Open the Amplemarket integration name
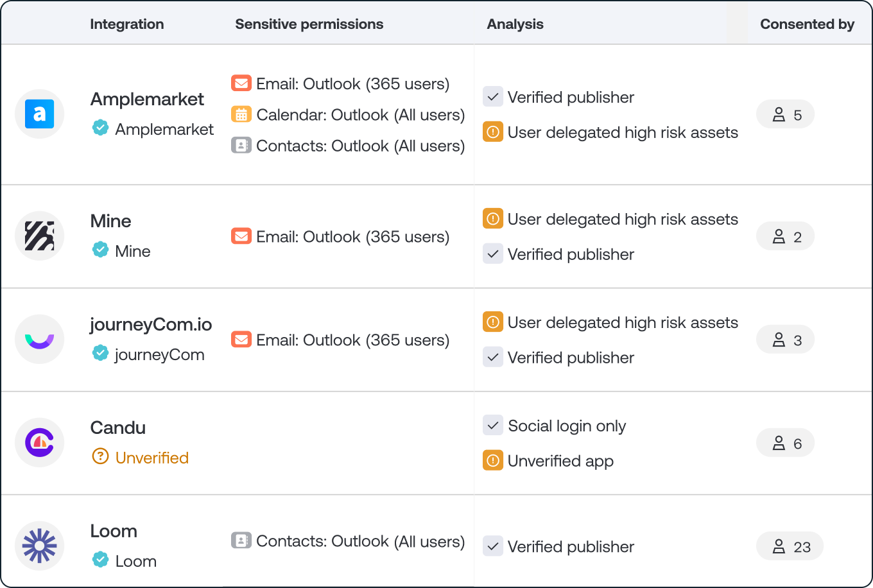 (147, 99)
